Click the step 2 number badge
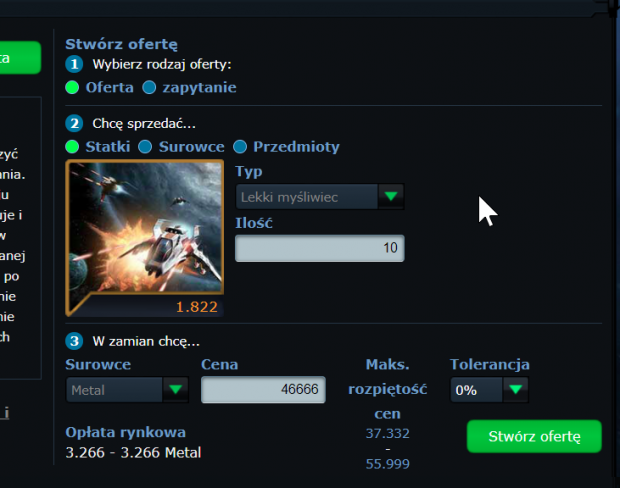This screenshot has width=620, height=488. [x=74, y=123]
